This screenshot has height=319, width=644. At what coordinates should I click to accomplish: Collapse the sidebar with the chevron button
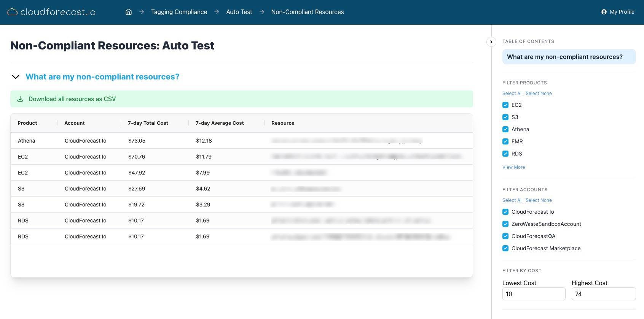(x=491, y=42)
